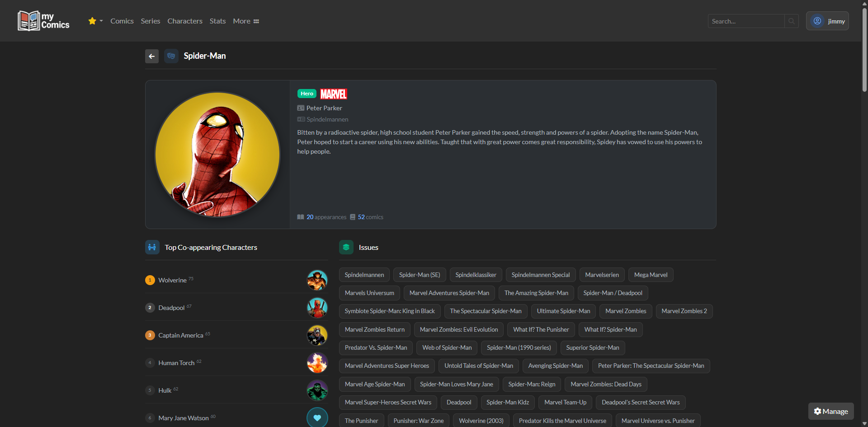The height and width of the screenshot is (427, 868).
Task: Open the Marvel publisher logo
Action: click(334, 94)
